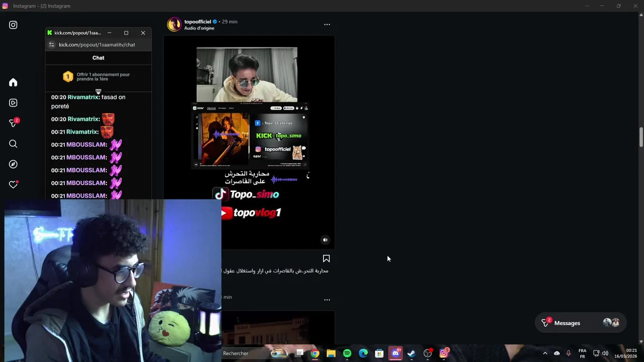Click the first MBOUSSLAM username in chat
Screen dimensions: 644x362
[x=86, y=145]
